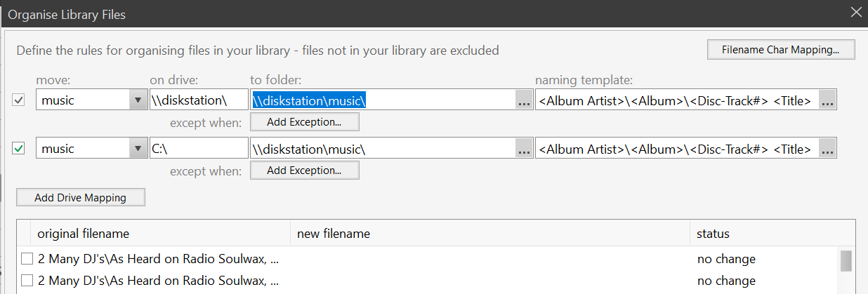Toggle the first move rule checkbox

coord(19,100)
